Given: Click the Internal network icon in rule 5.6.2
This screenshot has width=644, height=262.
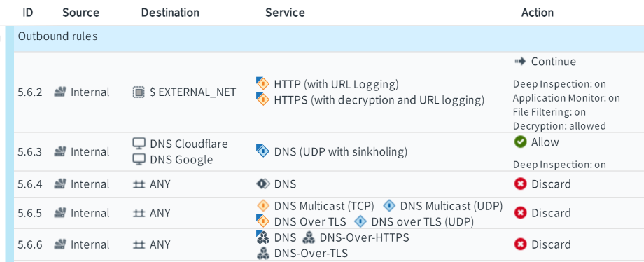Looking at the screenshot, I should coord(60,92).
